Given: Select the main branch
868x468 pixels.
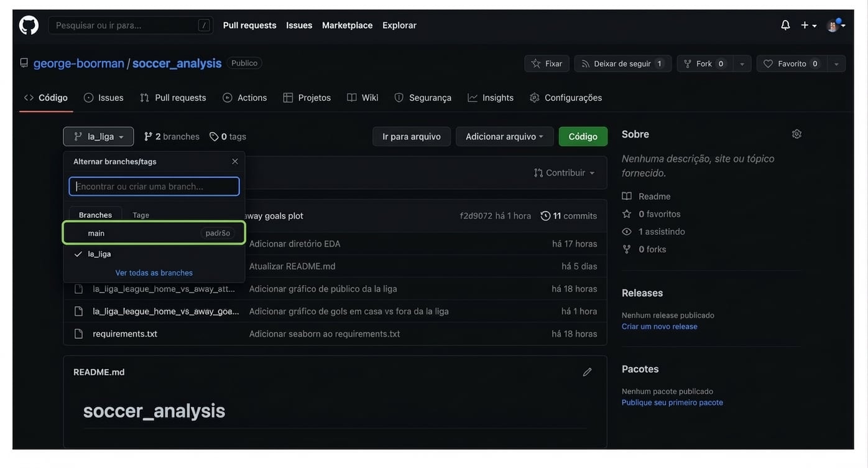Looking at the screenshot, I should click(x=154, y=233).
